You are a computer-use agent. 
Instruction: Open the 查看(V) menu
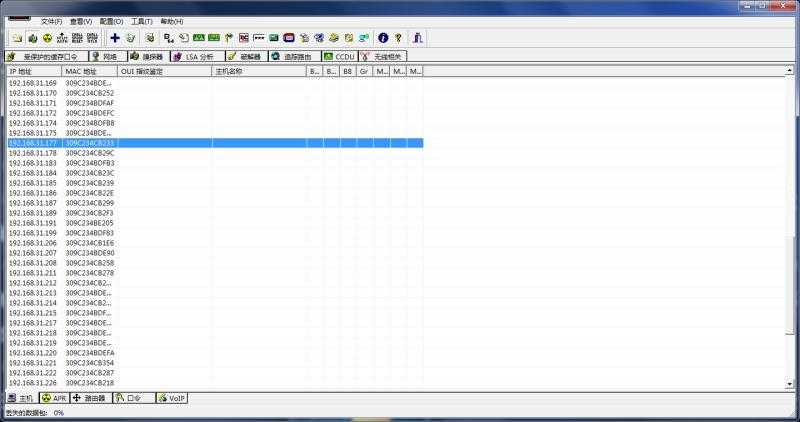(x=81, y=21)
